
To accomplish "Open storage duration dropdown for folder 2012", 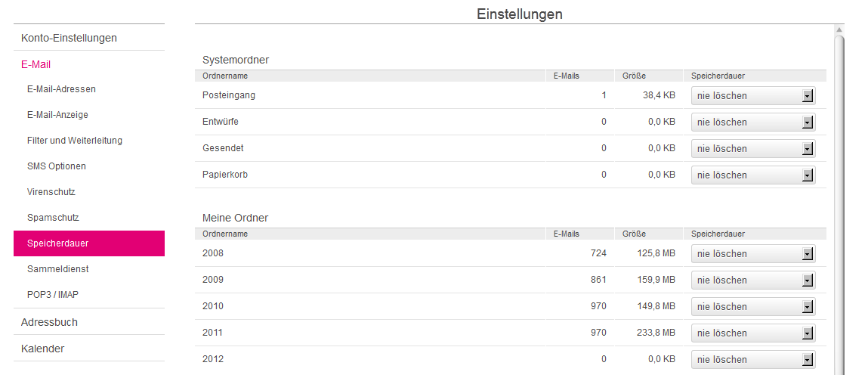I will (x=753, y=360).
